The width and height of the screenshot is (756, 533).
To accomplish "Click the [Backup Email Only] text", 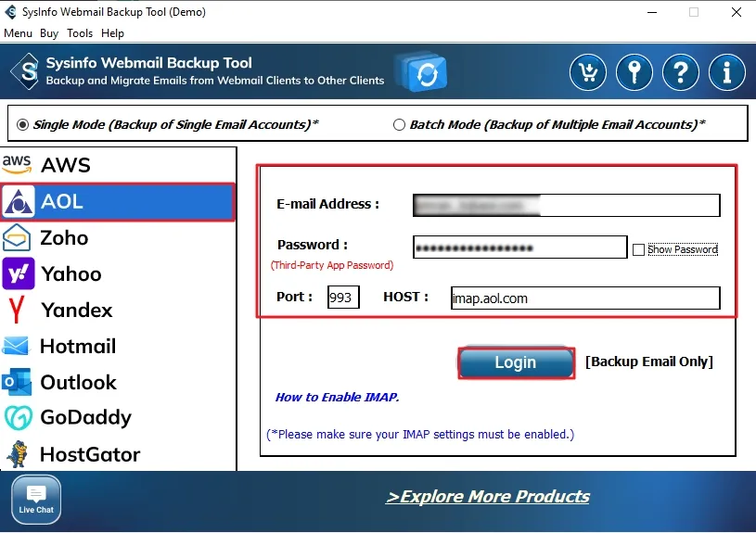I will pos(649,362).
